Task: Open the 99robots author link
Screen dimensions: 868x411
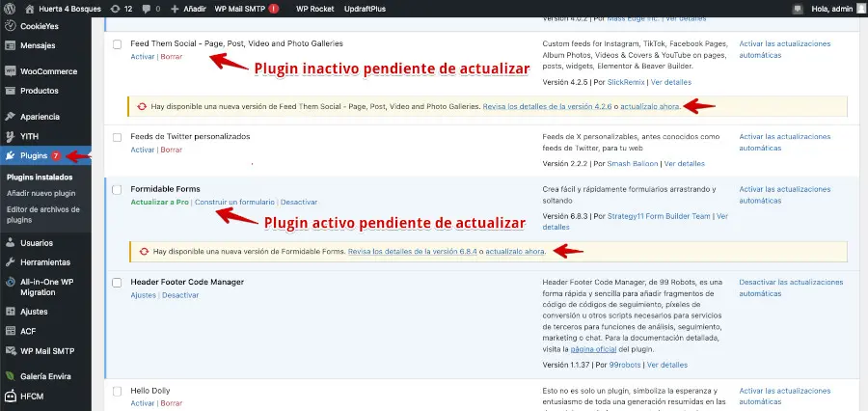Action: [x=625, y=365]
